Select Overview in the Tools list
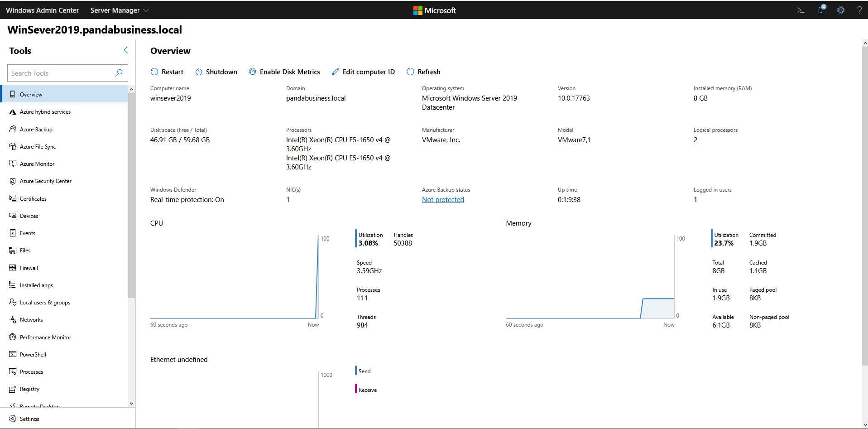This screenshot has width=868, height=429. [x=64, y=94]
